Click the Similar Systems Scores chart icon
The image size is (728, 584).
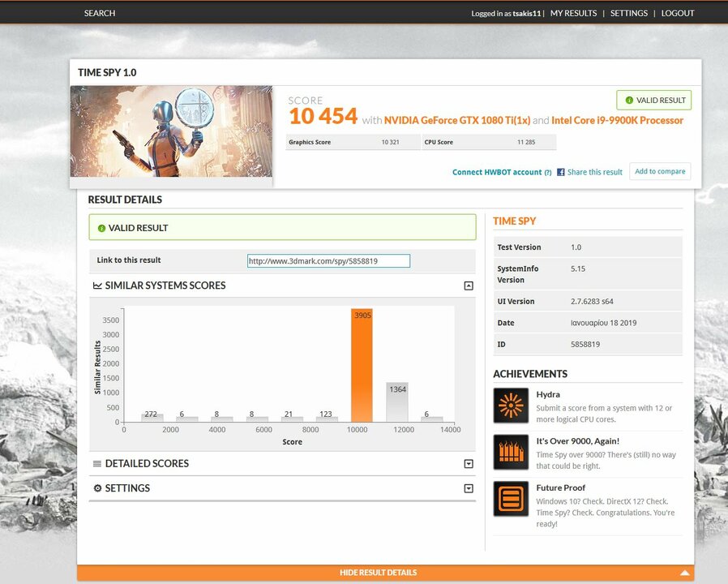(x=97, y=286)
